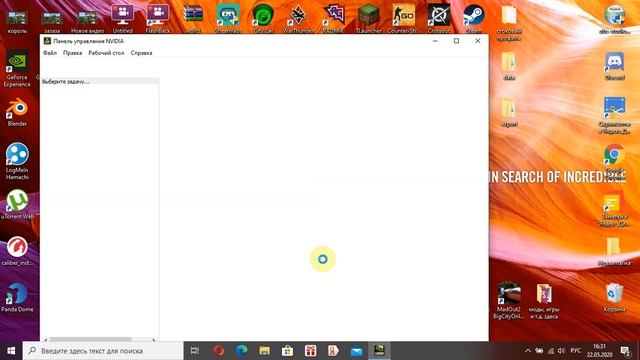Select the Новое видео desktop file
The height and width of the screenshot is (360, 640).
point(87,20)
